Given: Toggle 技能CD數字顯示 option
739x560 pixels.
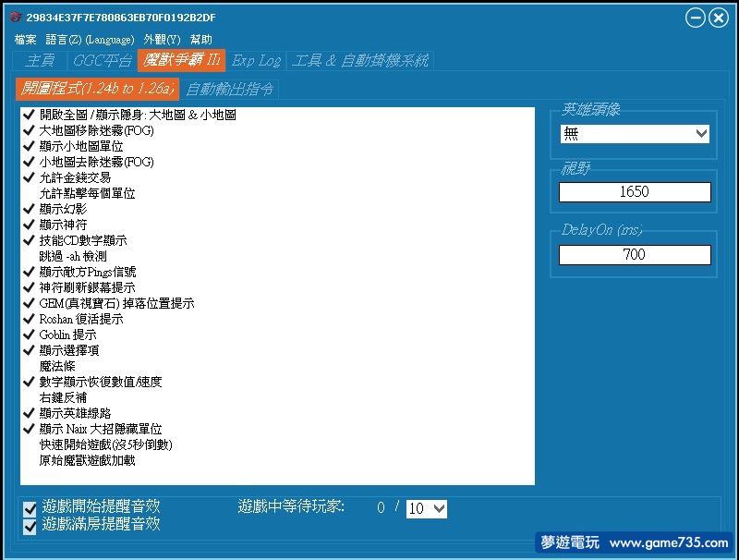Looking at the screenshot, I should tap(30, 240).
